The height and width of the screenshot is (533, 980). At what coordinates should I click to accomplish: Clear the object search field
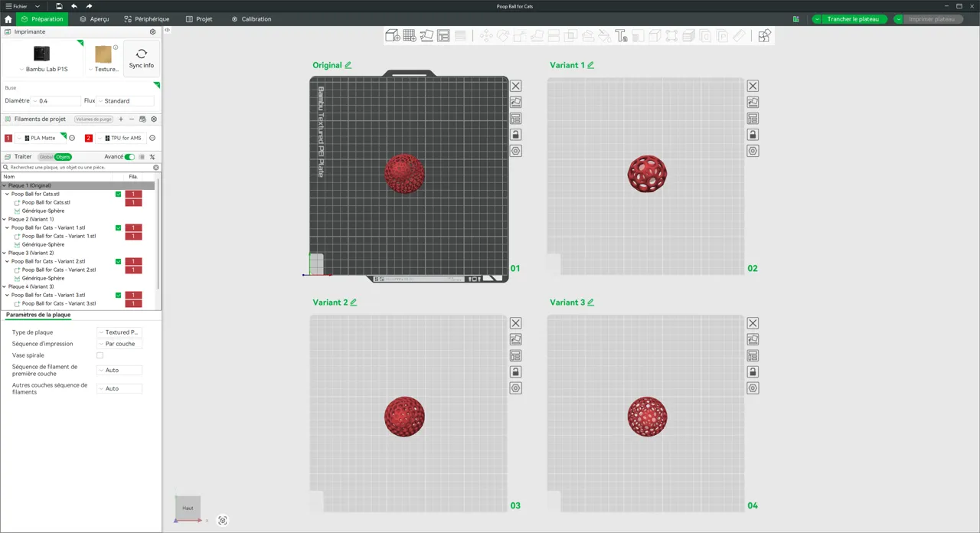(156, 167)
